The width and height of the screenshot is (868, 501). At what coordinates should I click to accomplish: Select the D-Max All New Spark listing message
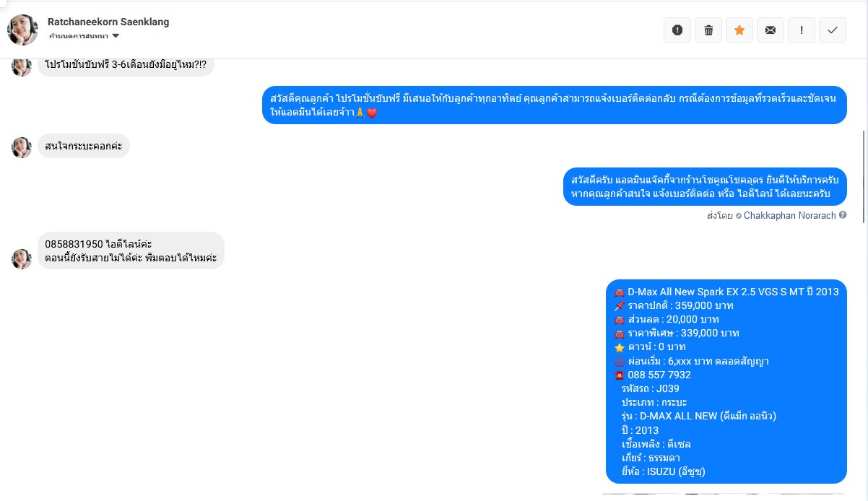[726, 381]
